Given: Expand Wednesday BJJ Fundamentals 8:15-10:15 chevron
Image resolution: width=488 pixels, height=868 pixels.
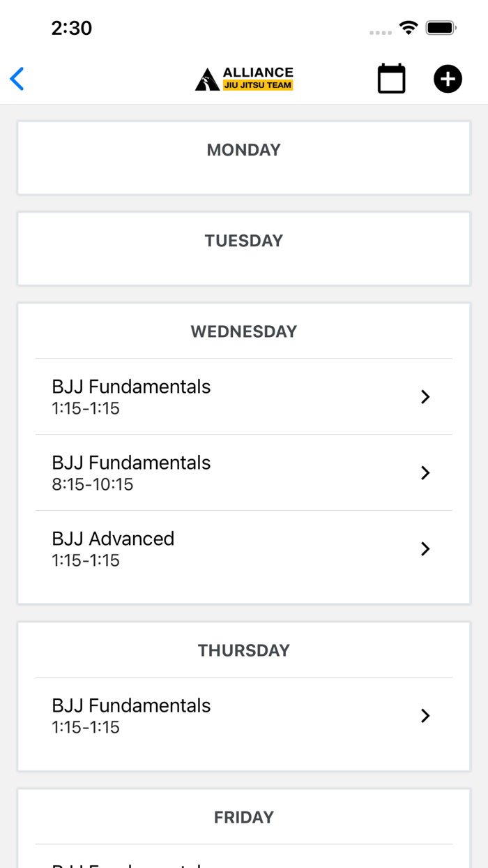Looking at the screenshot, I should [425, 473].
